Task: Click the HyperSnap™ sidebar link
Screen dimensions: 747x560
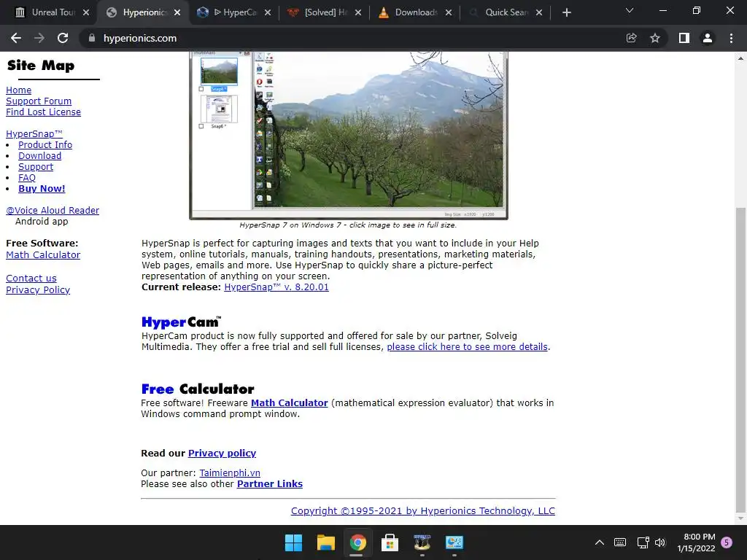Action: tap(34, 134)
